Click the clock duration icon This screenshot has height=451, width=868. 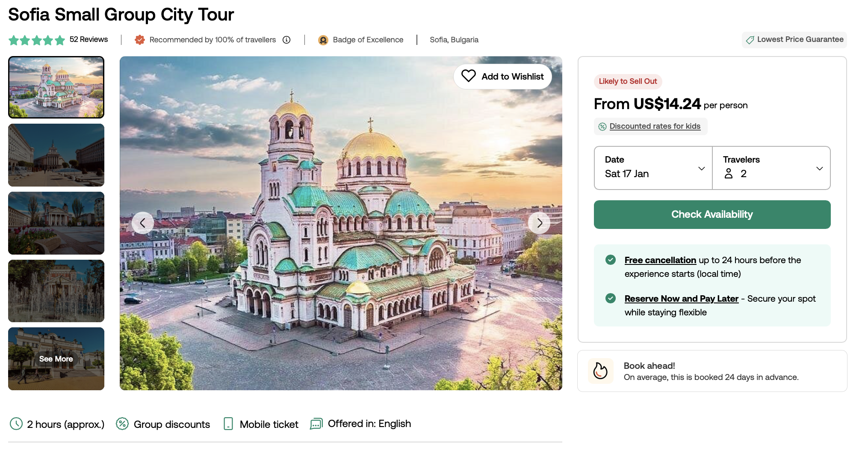pyautogui.click(x=16, y=424)
